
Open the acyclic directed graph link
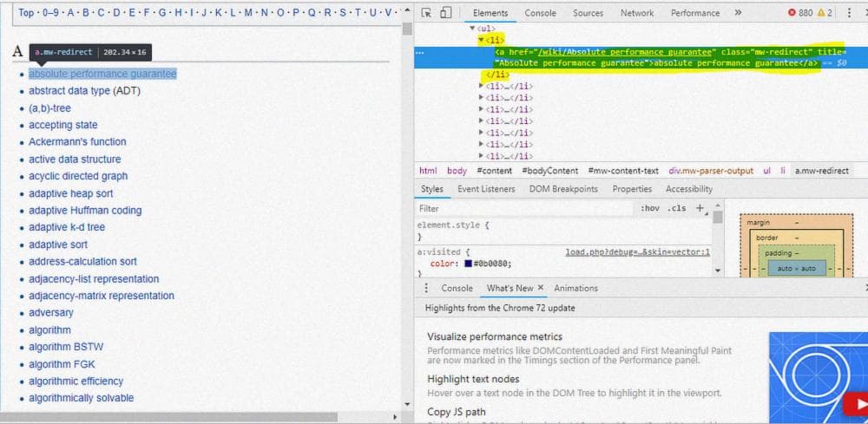pos(78,176)
